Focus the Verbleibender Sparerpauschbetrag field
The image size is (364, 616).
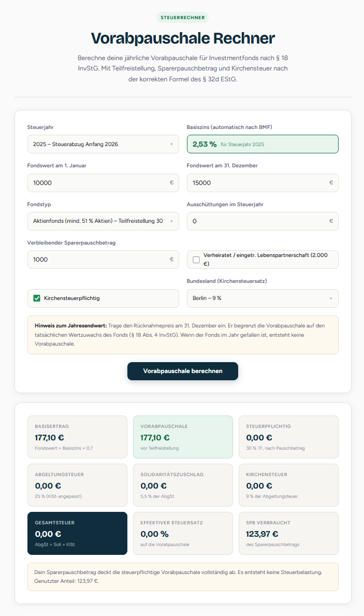(103, 260)
